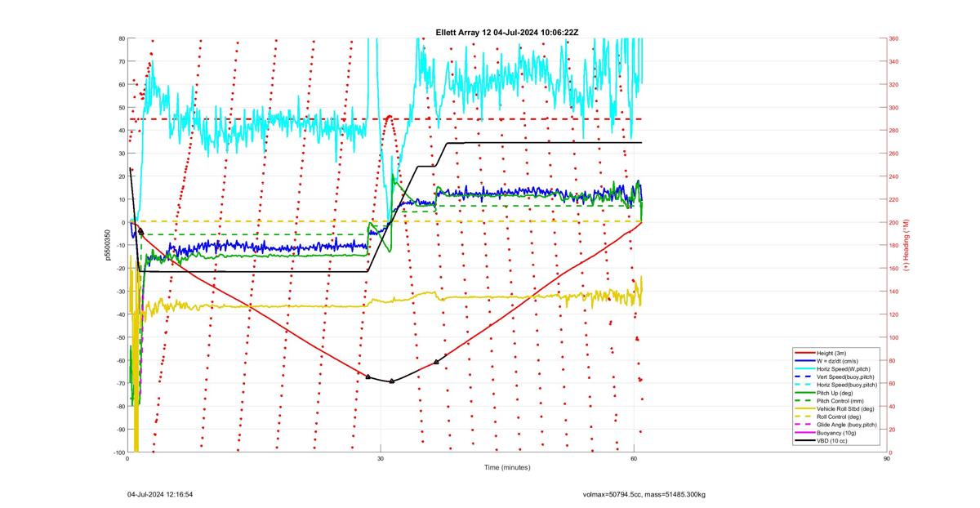980x508 pixels.
Task: Click the left y-axis tick label '-50'
Action: (x=120, y=337)
